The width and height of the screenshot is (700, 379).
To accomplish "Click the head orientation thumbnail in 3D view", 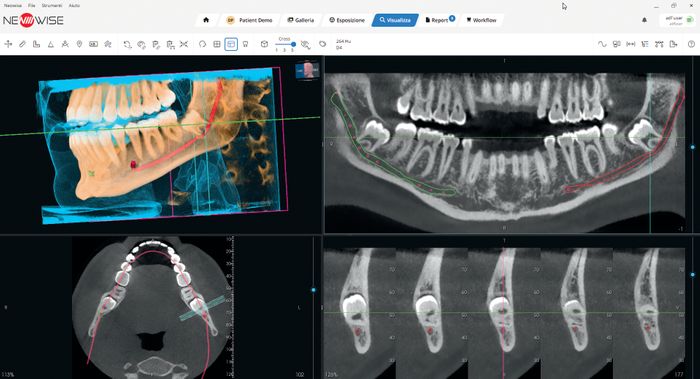I will 307,71.
